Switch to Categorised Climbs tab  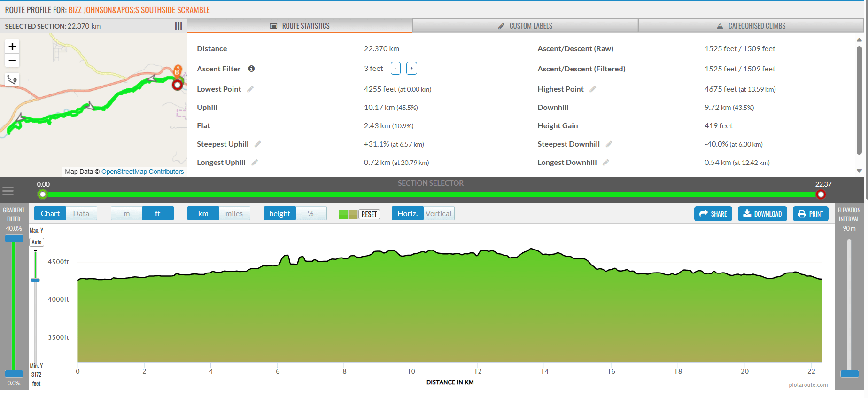pos(751,26)
